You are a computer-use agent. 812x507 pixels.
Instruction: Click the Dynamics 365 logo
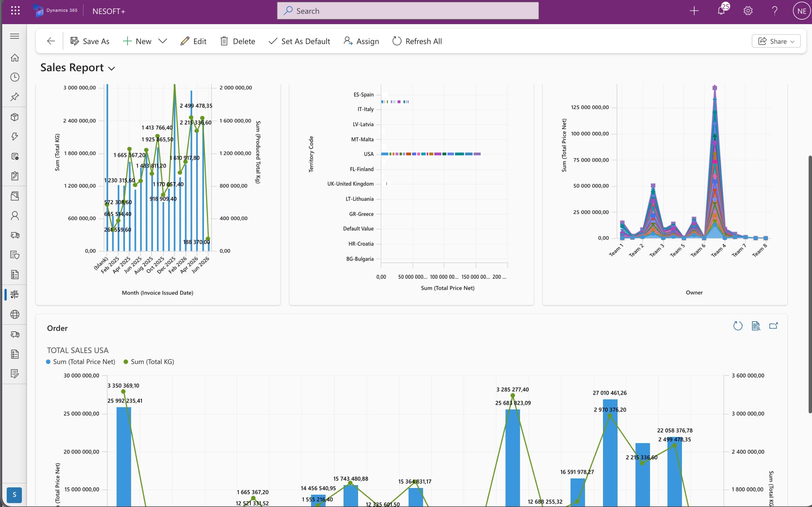55,11
